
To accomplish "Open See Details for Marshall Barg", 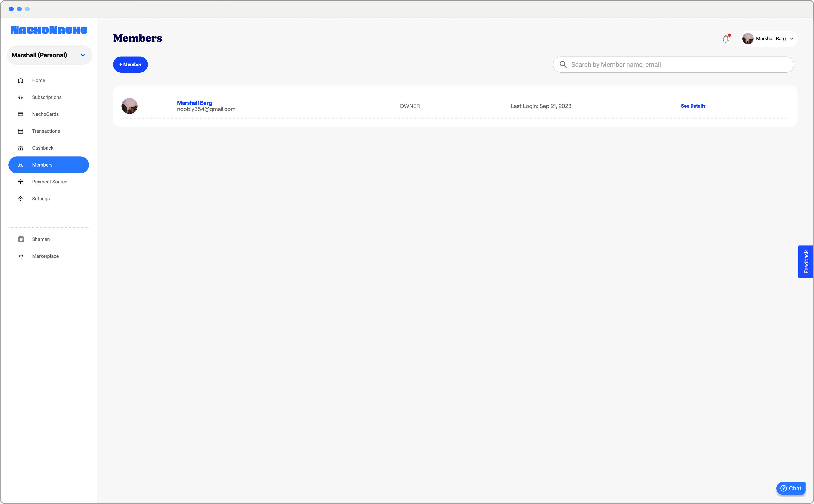I will (693, 106).
